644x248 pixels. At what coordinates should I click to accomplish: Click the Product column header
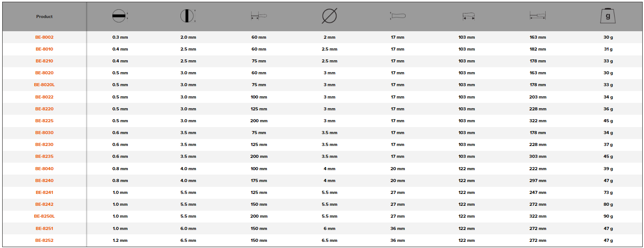coord(44,17)
